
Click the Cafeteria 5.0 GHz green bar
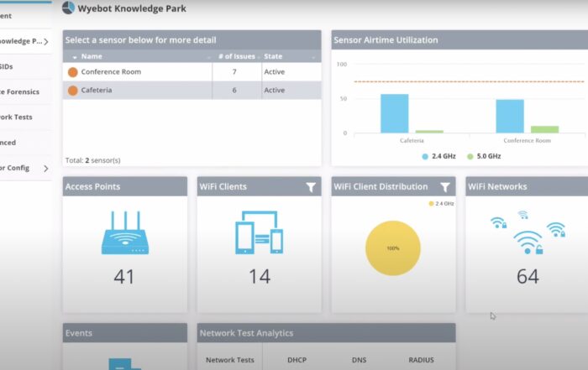click(429, 132)
